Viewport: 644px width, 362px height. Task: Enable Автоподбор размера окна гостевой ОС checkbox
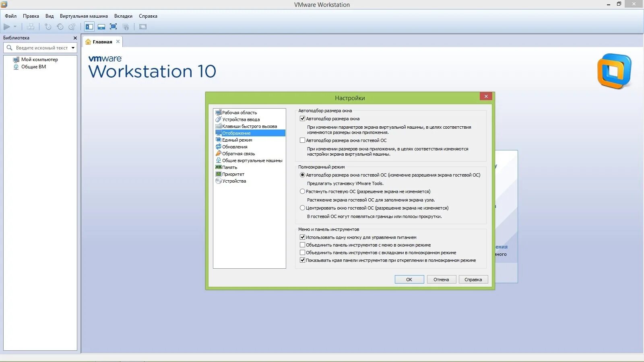[x=302, y=140]
